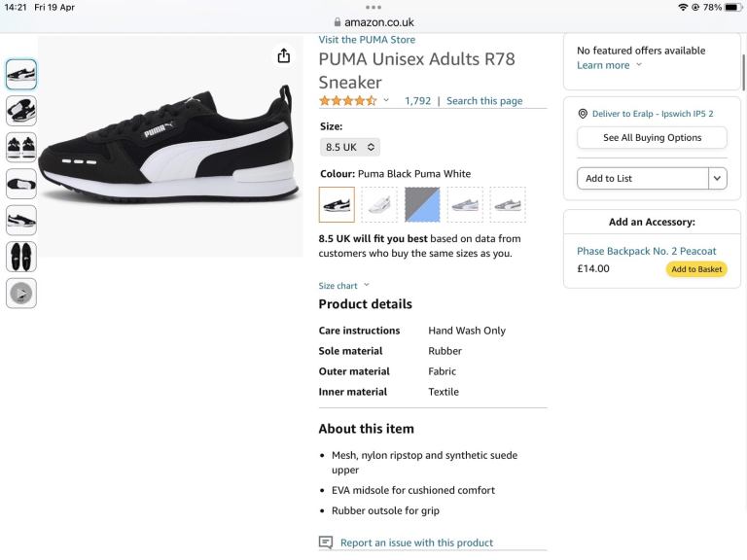
Task: Click the star rating icons
Action: click(x=348, y=101)
